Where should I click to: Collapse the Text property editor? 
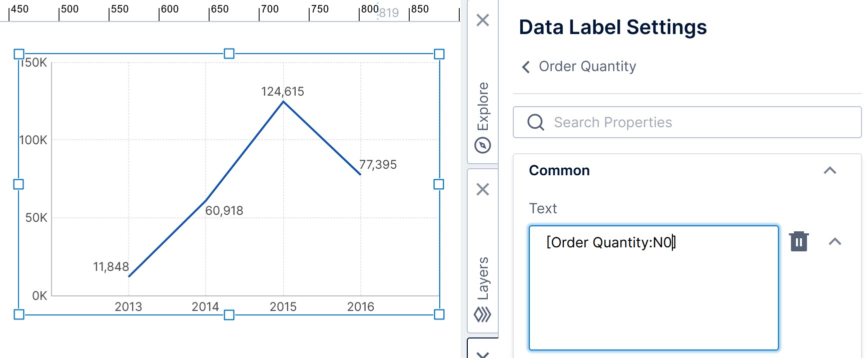[835, 241]
